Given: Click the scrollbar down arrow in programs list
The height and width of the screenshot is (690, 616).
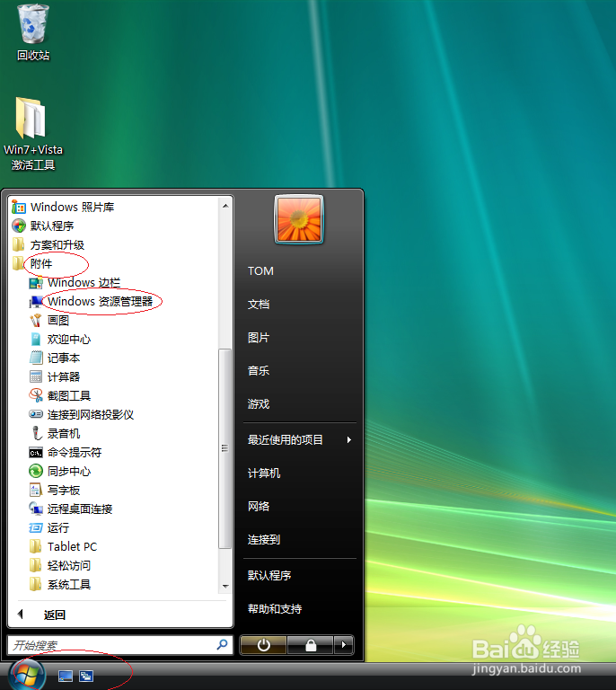Looking at the screenshot, I should tap(225, 586).
